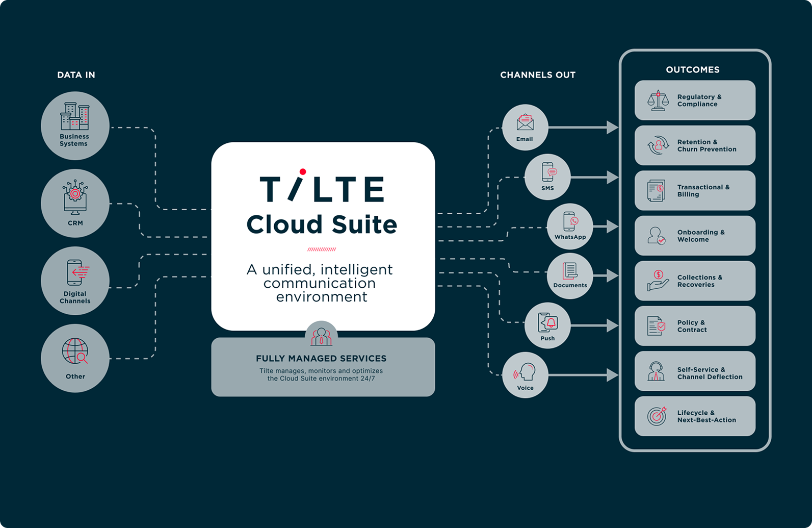Open the Self-Service & Channel Deflection card
The height and width of the screenshot is (528, 812).
coord(695,371)
